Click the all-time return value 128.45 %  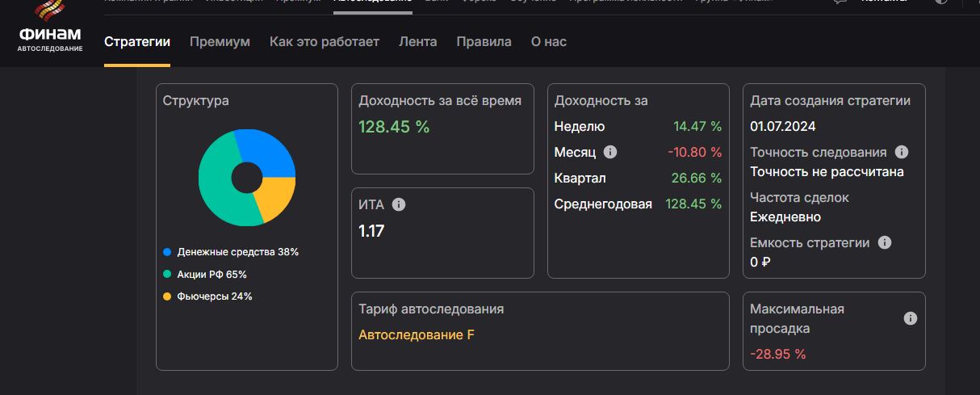click(394, 126)
